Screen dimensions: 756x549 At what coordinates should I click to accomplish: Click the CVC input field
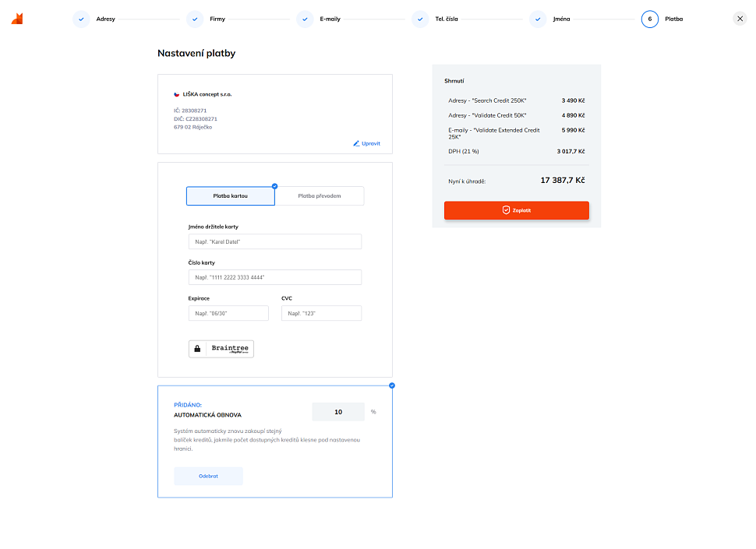coord(321,313)
